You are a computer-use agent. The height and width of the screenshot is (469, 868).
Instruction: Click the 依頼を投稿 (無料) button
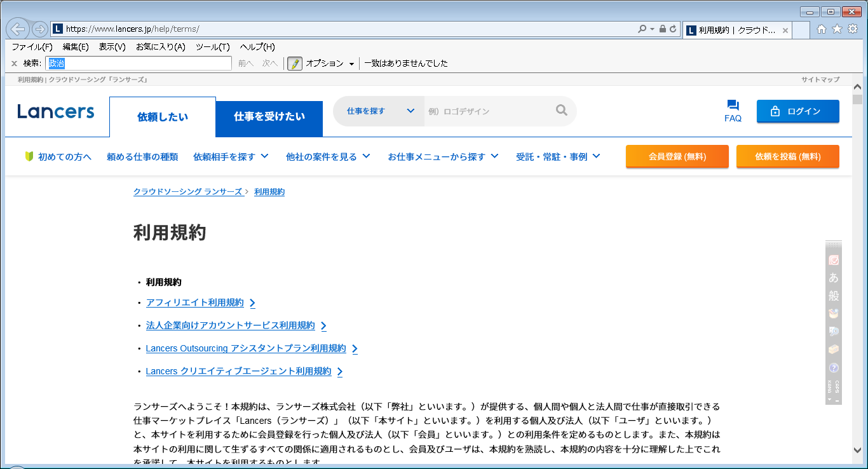[x=787, y=156]
